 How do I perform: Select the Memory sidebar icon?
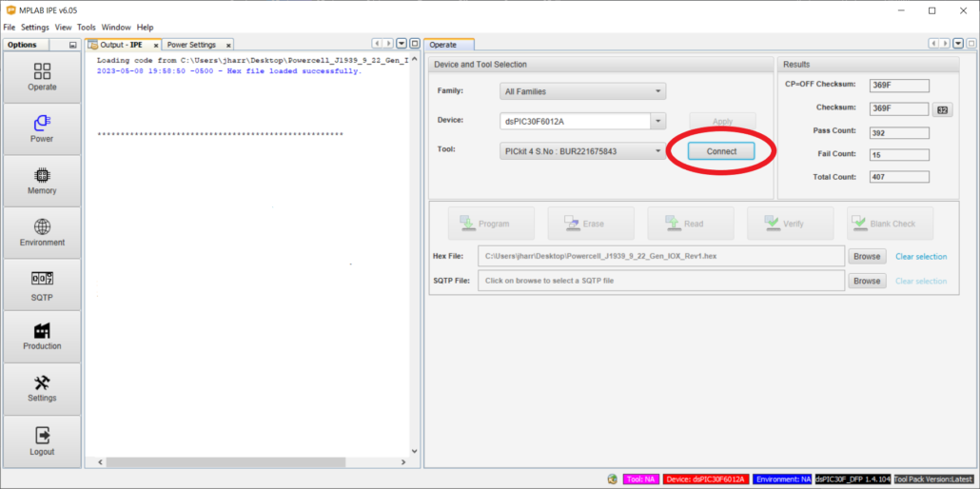(x=42, y=181)
